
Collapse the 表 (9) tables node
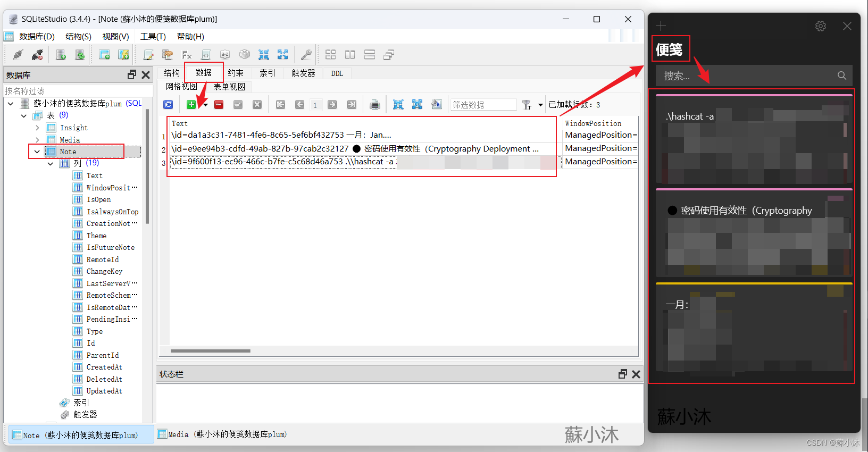(x=24, y=115)
